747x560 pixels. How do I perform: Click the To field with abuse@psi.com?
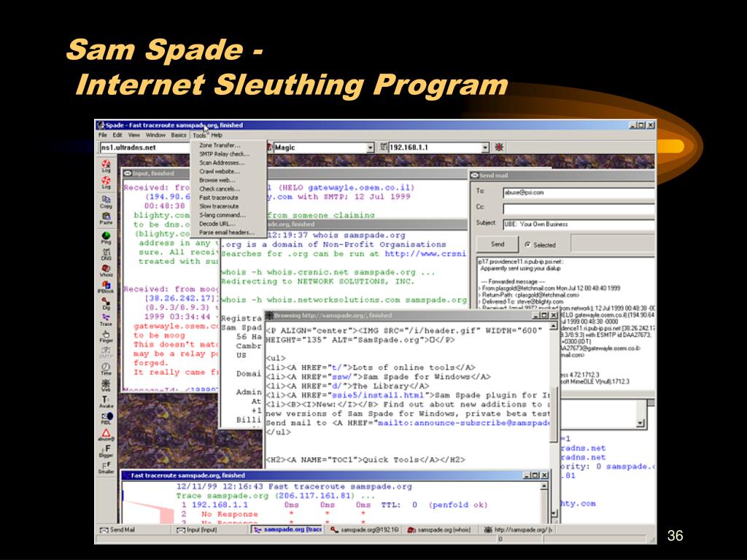[578, 192]
